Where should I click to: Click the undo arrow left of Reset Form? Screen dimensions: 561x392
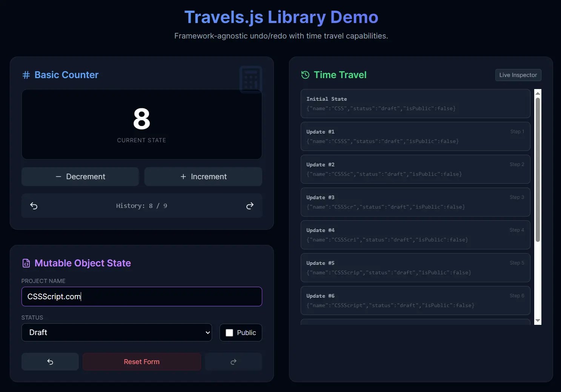50,361
